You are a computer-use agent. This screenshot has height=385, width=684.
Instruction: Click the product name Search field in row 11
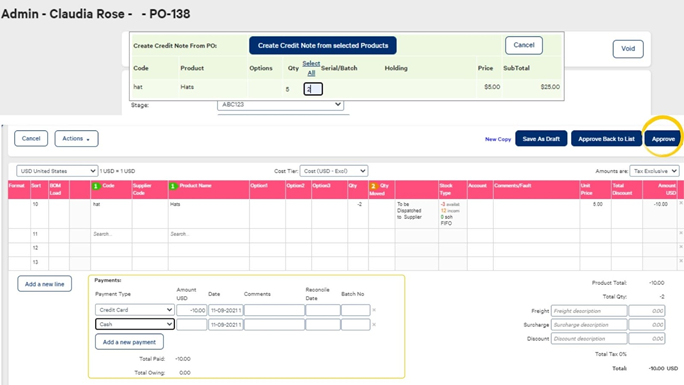pyautogui.click(x=209, y=234)
